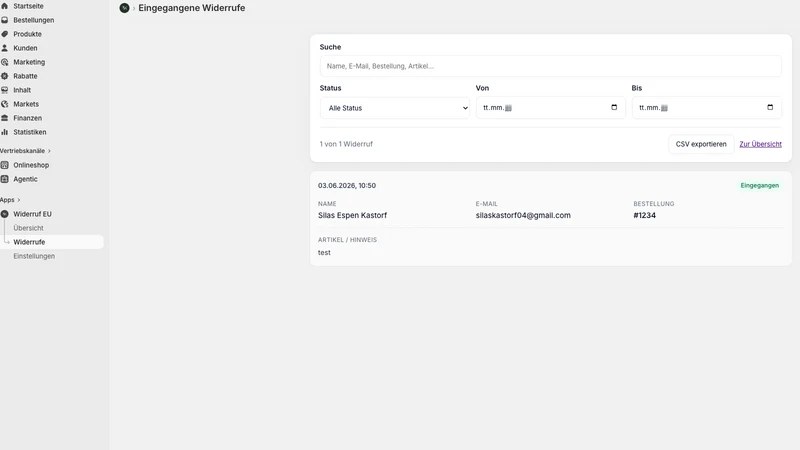Image resolution: width=800 pixels, height=450 pixels.
Task: Click the '1 von 1 Widerruf' count
Action: click(346, 144)
